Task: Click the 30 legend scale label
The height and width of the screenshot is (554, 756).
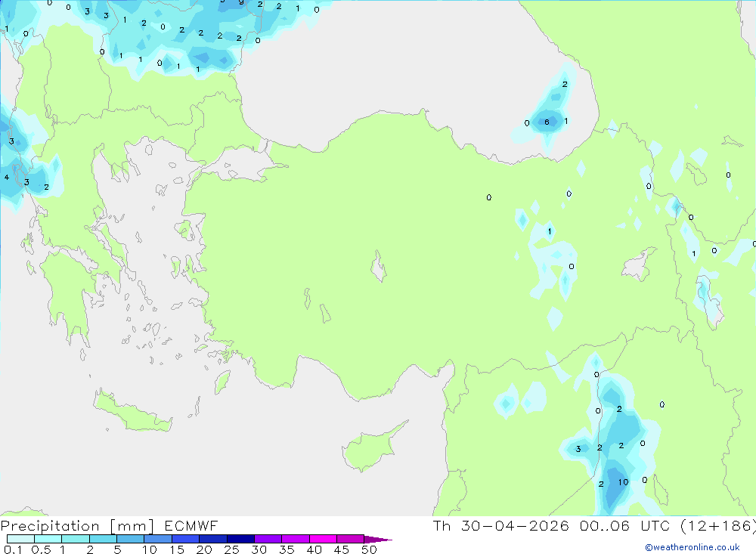Action: click(259, 549)
